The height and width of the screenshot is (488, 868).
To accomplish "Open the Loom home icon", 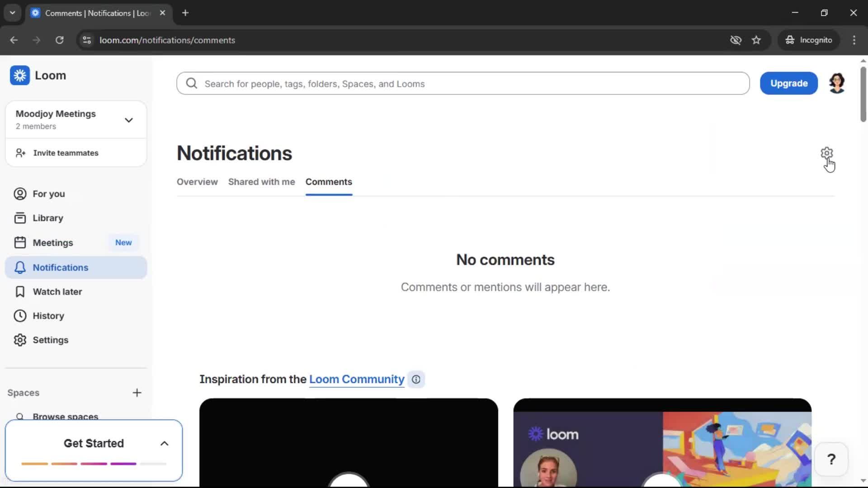I will pyautogui.click(x=20, y=75).
